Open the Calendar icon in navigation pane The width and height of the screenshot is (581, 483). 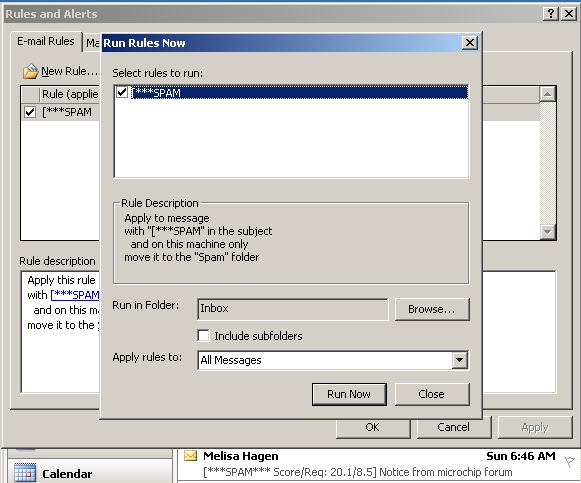click(x=25, y=473)
